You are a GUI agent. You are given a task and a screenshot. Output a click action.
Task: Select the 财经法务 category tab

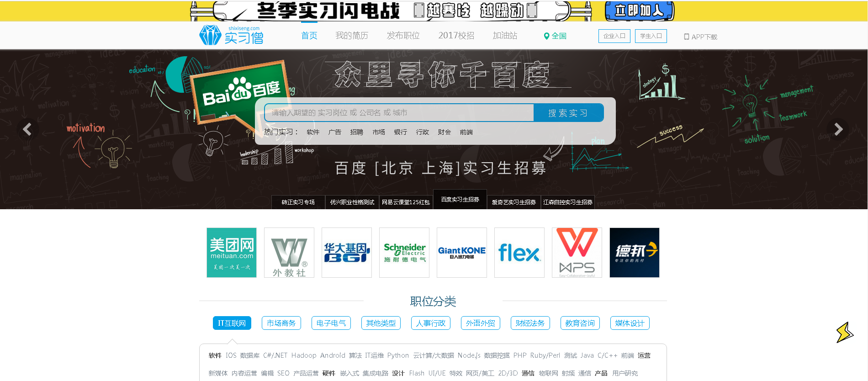[530, 323]
